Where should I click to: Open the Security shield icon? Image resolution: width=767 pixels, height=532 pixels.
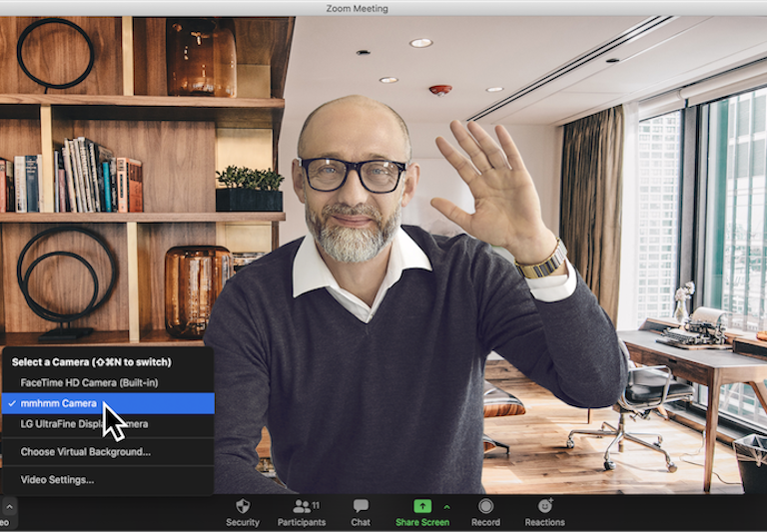click(x=242, y=506)
